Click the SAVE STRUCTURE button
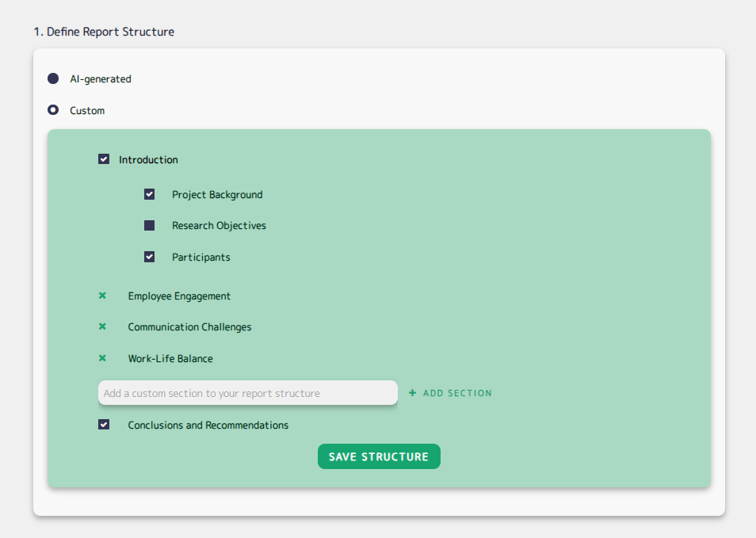Screen dimensions: 756x538 (379, 456)
